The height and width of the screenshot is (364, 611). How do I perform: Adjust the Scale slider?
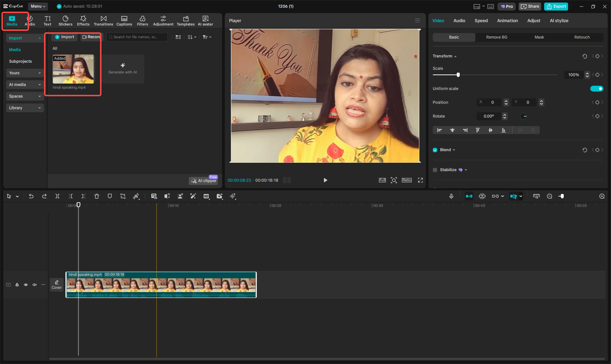458,74
